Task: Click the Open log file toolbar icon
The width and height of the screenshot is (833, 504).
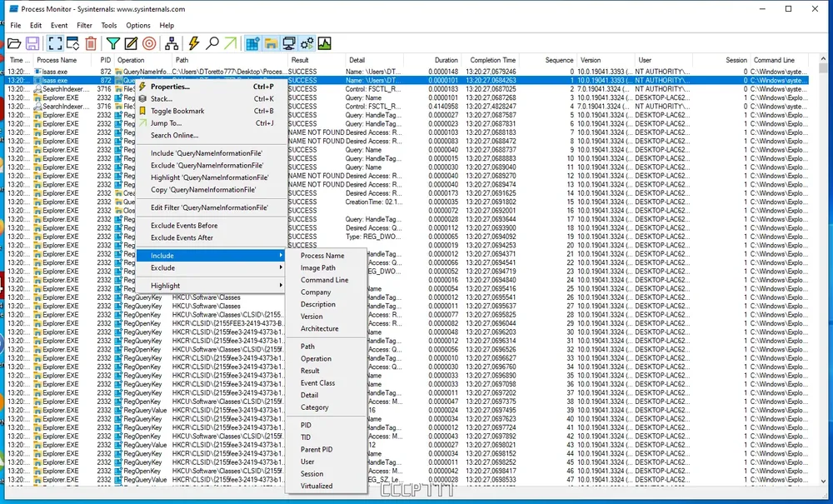Action: (14, 43)
